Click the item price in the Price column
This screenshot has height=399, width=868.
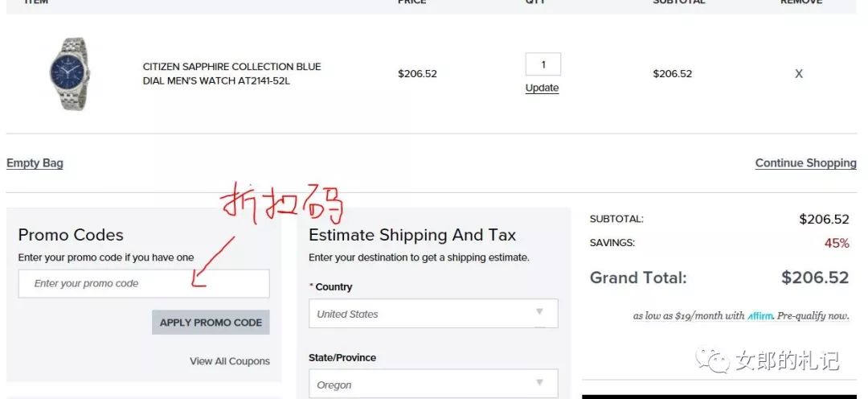[417, 74]
